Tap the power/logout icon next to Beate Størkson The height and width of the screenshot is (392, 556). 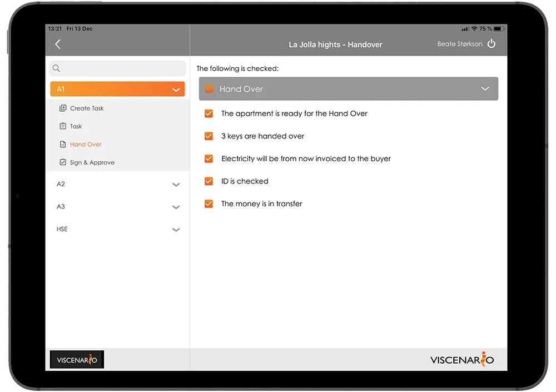tap(491, 44)
